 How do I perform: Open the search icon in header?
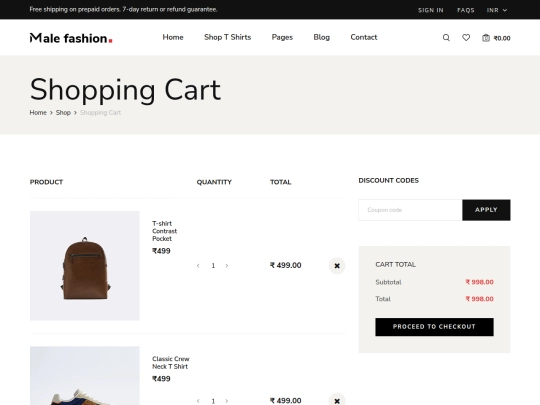[x=446, y=38]
